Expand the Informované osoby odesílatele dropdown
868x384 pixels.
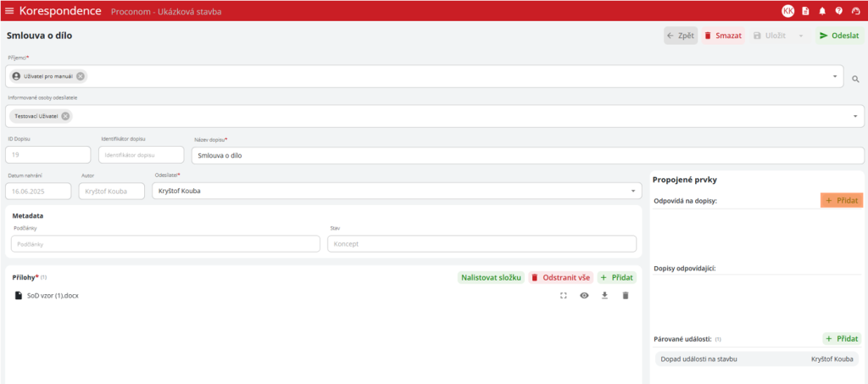coord(854,116)
